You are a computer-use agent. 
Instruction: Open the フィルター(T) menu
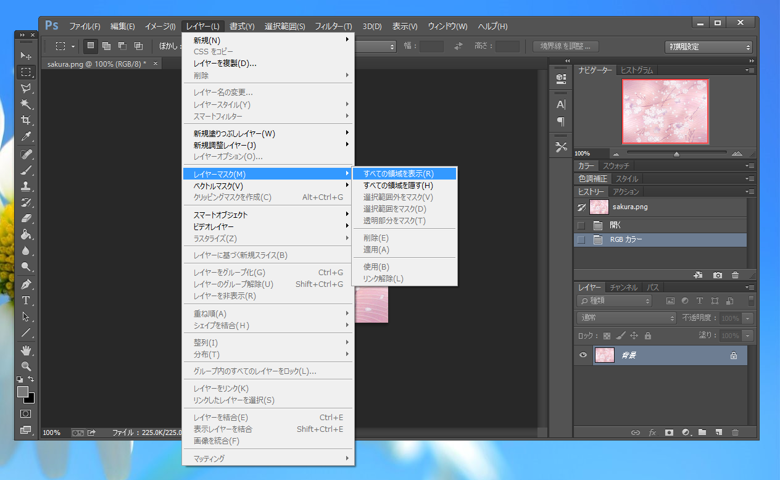tap(333, 25)
